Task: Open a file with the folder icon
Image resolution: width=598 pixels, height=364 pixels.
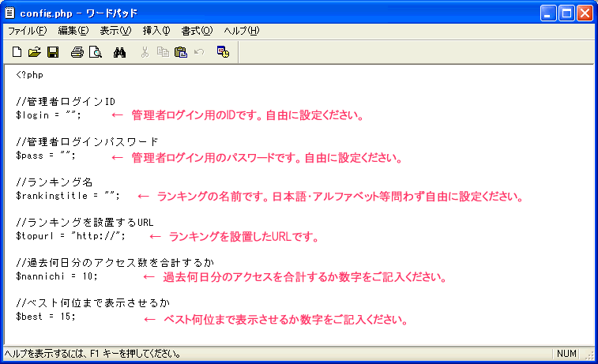Action: [x=35, y=52]
